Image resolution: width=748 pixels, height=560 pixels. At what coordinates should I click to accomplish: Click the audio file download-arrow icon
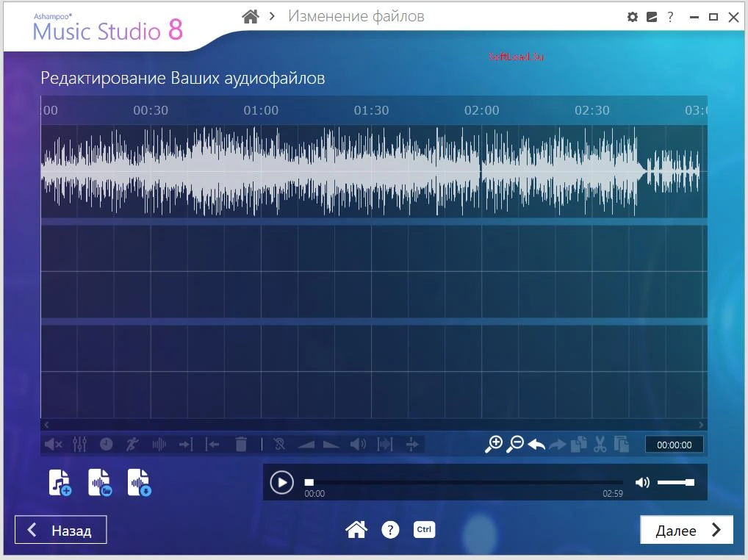click(x=140, y=483)
